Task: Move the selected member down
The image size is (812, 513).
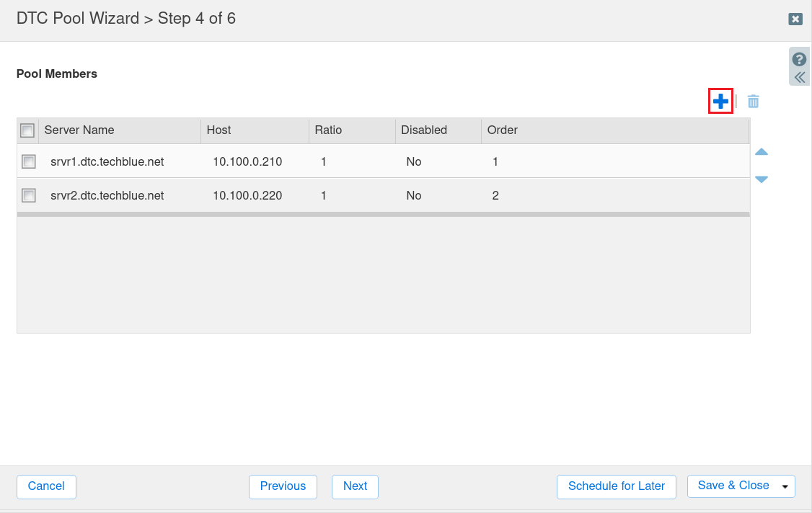Action: pyautogui.click(x=762, y=179)
